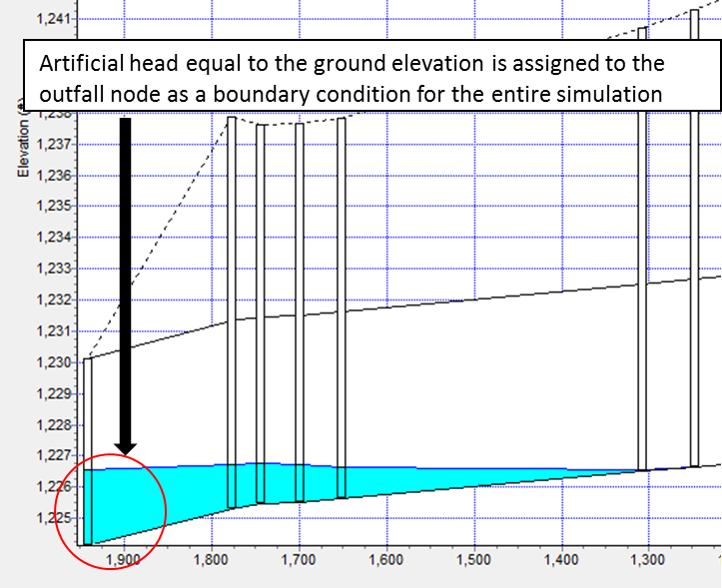
Task: Select the 1,500 x-axis label
Action: pos(473,561)
